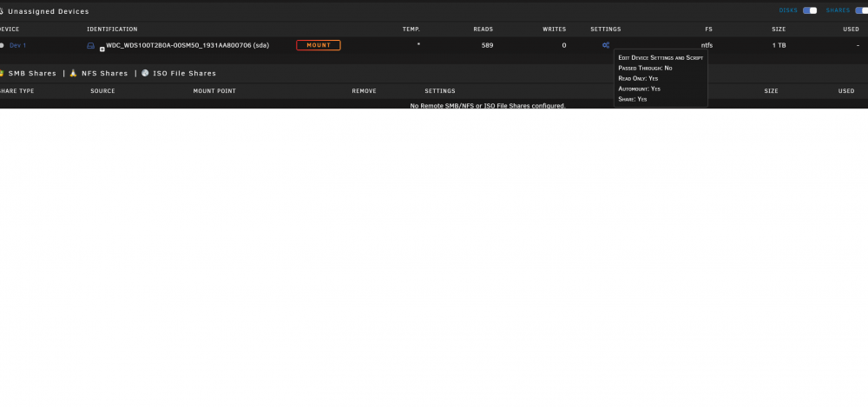Click the Reads value 589
The height and width of the screenshot is (407, 868).
(487, 45)
